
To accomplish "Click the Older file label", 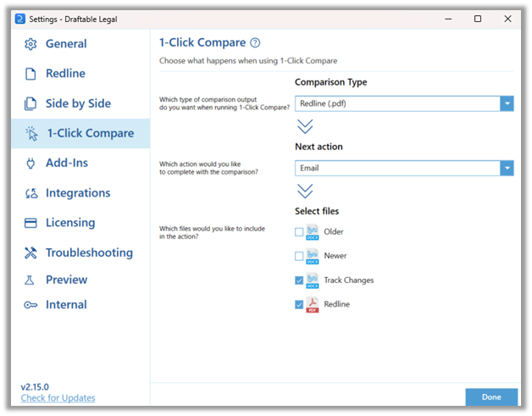I will click(x=334, y=232).
